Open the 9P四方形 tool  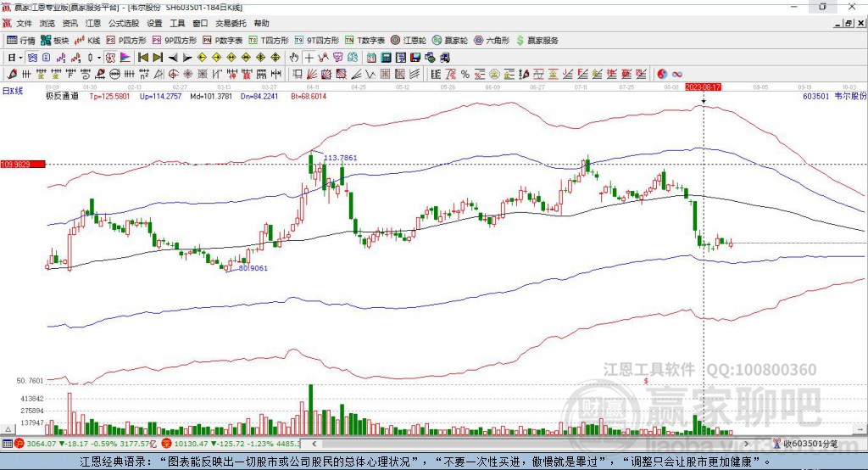coord(175,41)
